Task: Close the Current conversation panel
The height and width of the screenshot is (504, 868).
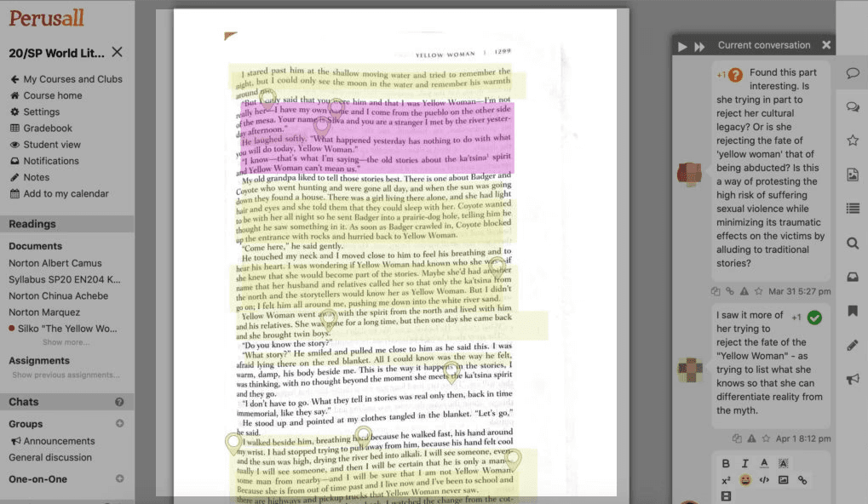Action: (826, 45)
